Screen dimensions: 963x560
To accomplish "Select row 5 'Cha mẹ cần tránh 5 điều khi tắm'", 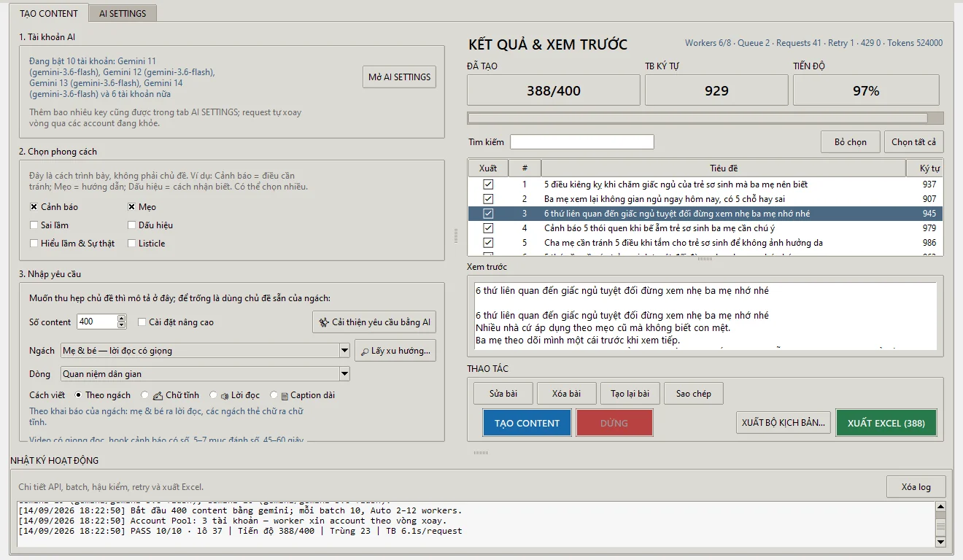I will click(x=705, y=243).
